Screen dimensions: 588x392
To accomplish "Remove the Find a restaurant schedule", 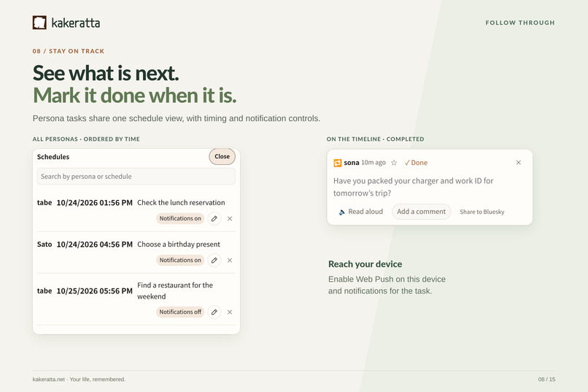I will pyautogui.click(x=230, y=312).
